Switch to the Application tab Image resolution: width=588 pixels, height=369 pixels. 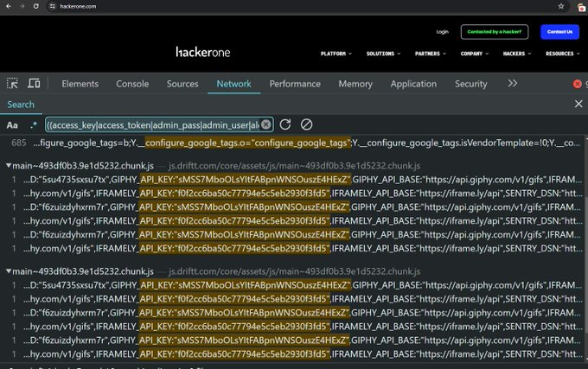tap(413, 84)
